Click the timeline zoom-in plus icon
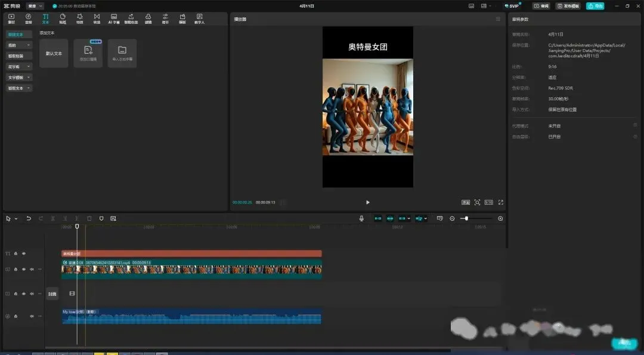The height and width of the screenshot is (355, 644). (500, 218)
